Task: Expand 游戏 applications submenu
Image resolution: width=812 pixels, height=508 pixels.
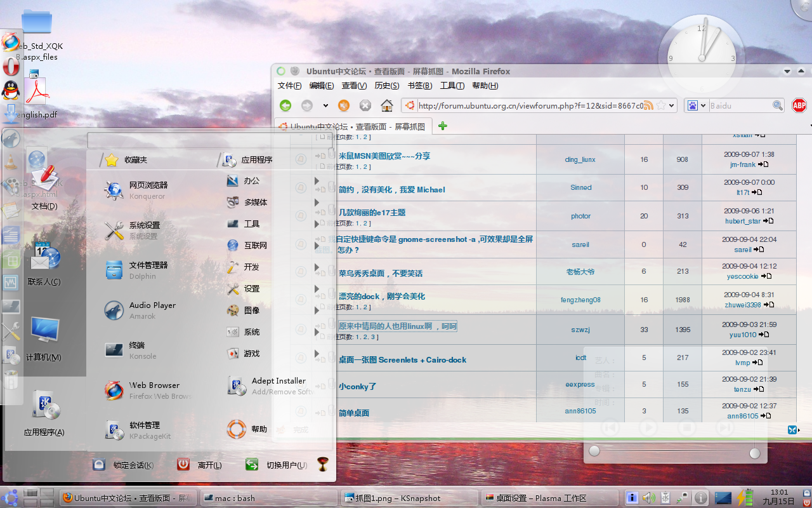Action: (273, 354)
